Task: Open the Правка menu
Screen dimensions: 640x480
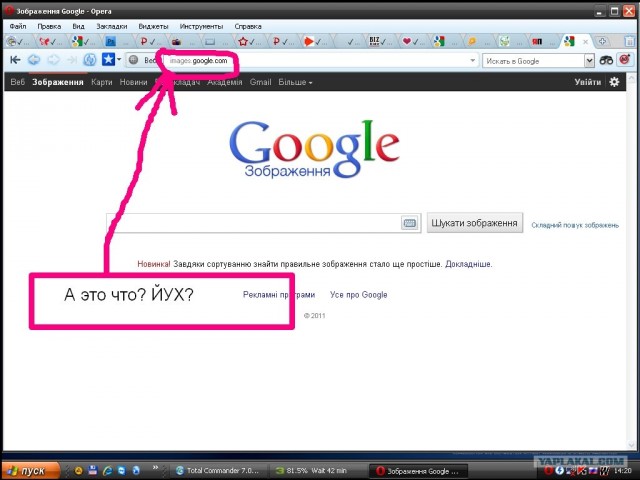Action: [x=49, y=27]
